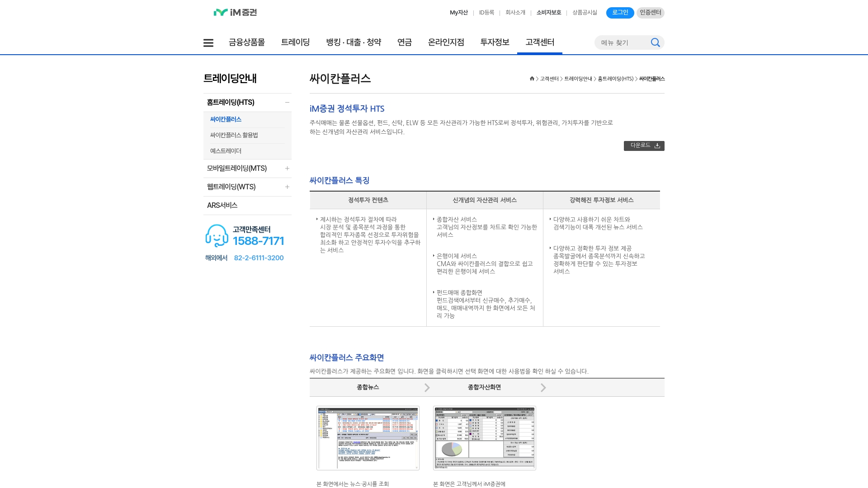
Task: Click breadcrumb 고객센터 link
Action: click(x=549, y=79)
